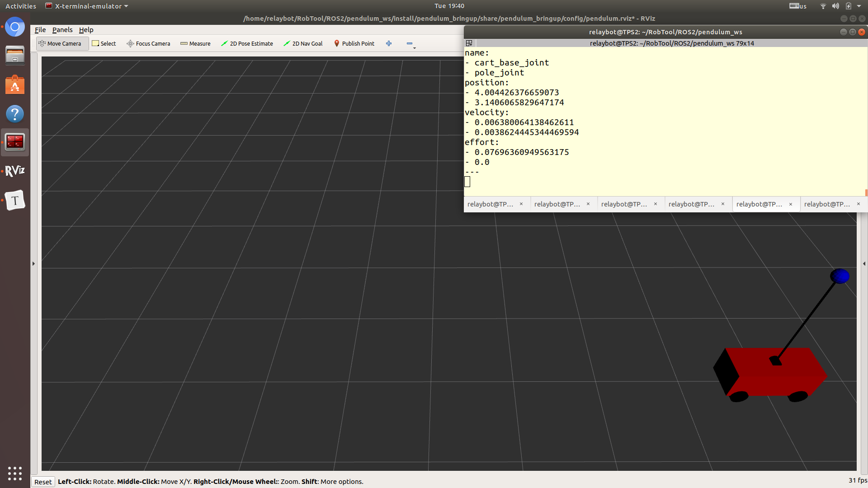This screenshot has height=488, width=868.
Task: Open RViz from the Ubuntu dock
Action: (x=15, y=171)
